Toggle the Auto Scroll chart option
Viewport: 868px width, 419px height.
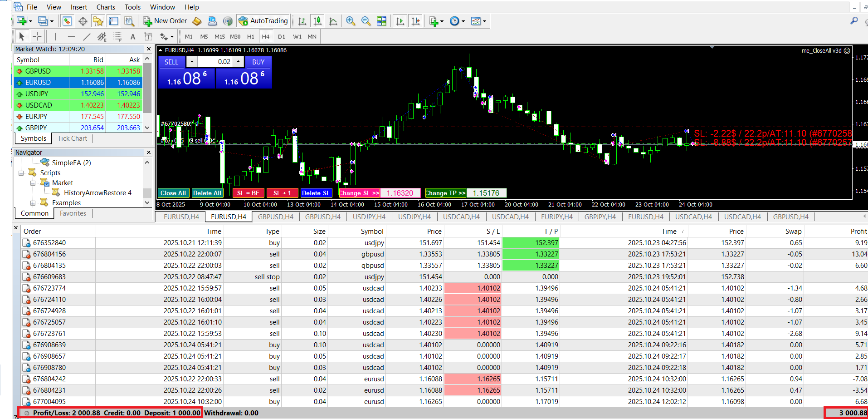(400, 21)
